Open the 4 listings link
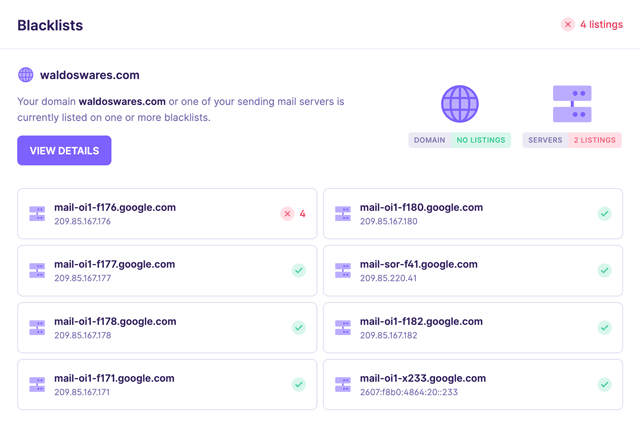 (x=601, y=24)
